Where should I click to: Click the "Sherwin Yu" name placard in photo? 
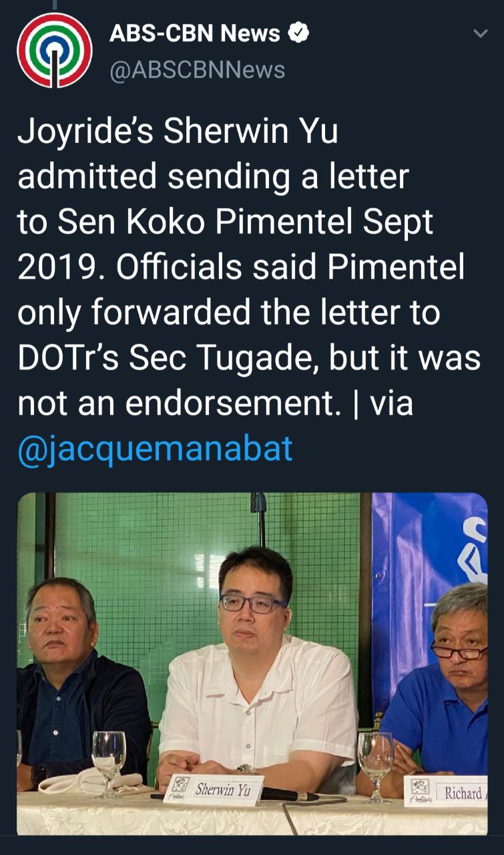tap(214, 790)
